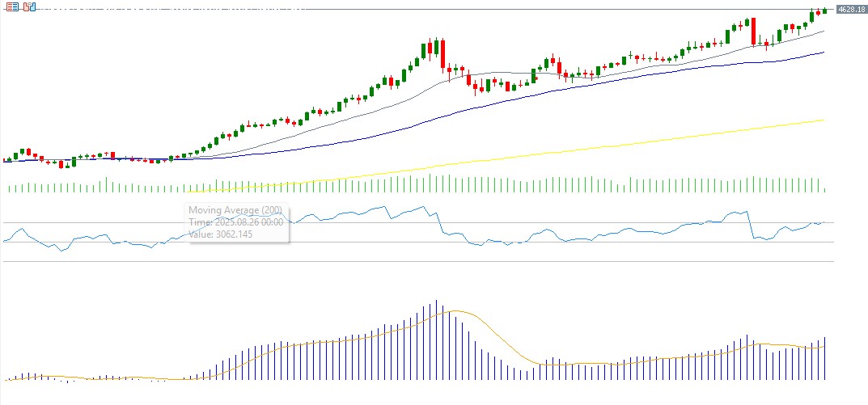
Task: Click the large red candle near the right edge
Action: point(753,32)
